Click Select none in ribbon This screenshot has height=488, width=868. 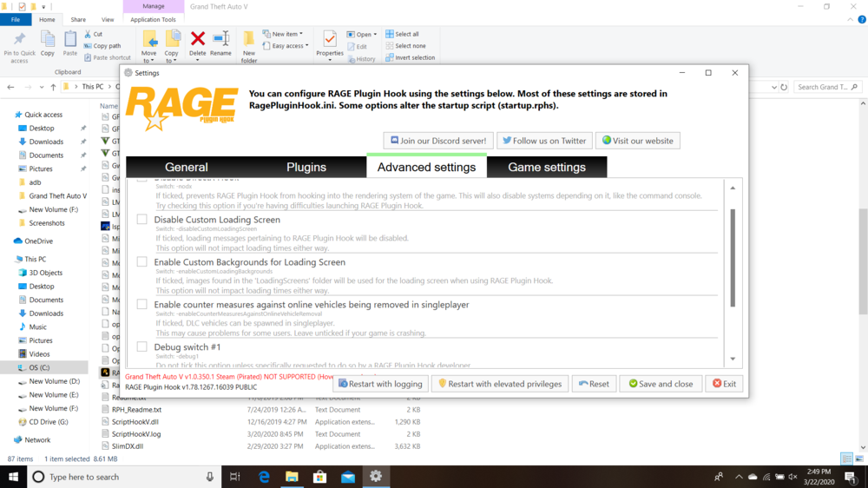coord(405,46)
